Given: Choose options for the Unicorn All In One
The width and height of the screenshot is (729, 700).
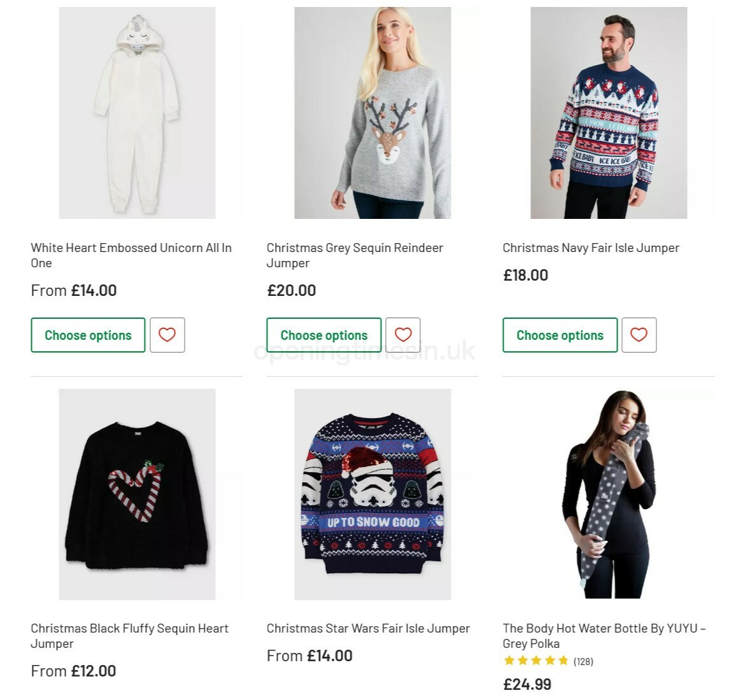Looking at the screenshot, I should point(87,335).
